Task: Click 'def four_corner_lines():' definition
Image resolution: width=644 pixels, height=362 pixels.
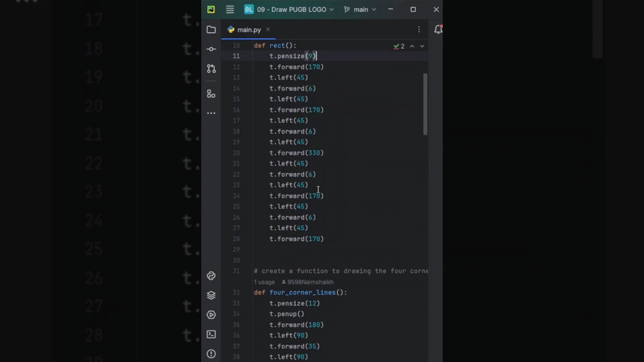Action: 300,293
